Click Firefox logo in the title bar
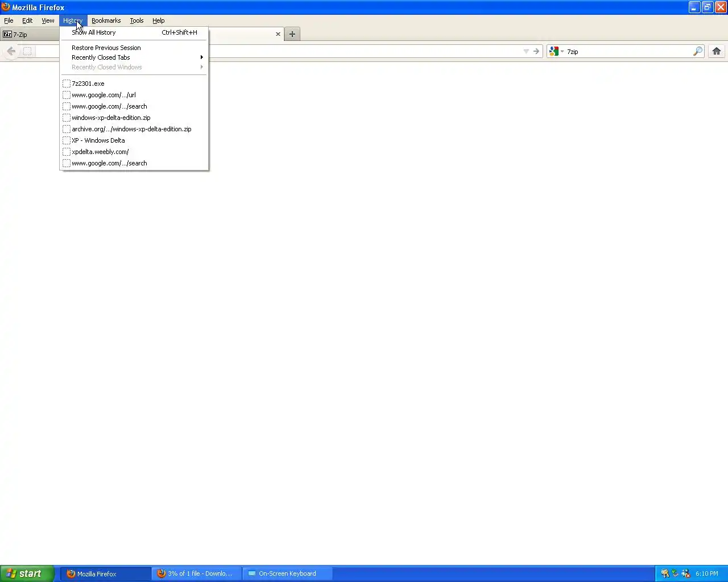This screenshot has width=728, height=582. [6, 7]
